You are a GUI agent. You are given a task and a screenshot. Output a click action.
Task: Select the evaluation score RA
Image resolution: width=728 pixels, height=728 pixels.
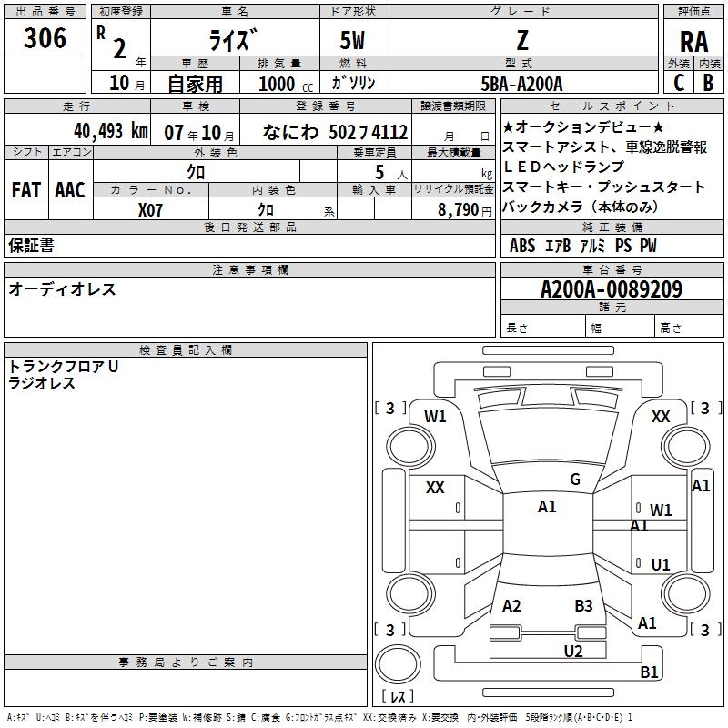(694, 42)
